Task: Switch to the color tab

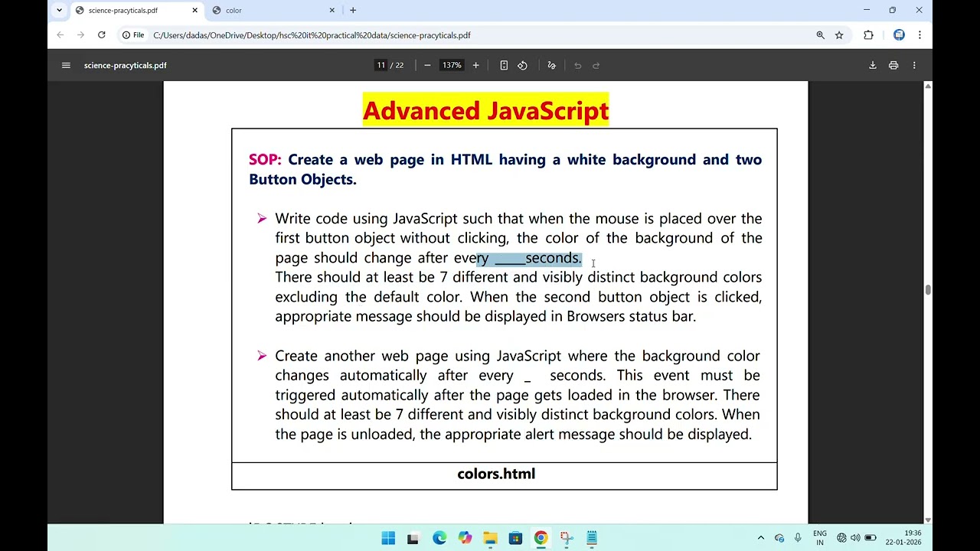Action: pyautogui.click(x=273, y=10)
